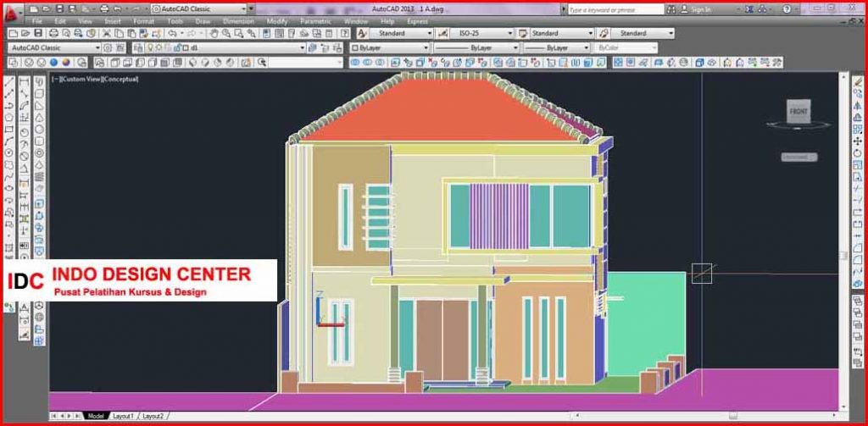Viewport: 868px width, 426px height.
Task: Open the Format menu
Action: 144,21
